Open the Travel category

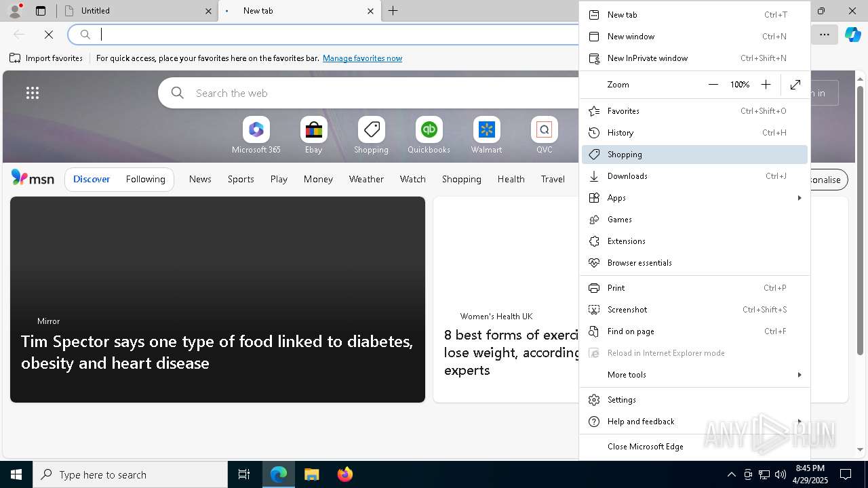[553, 179]
